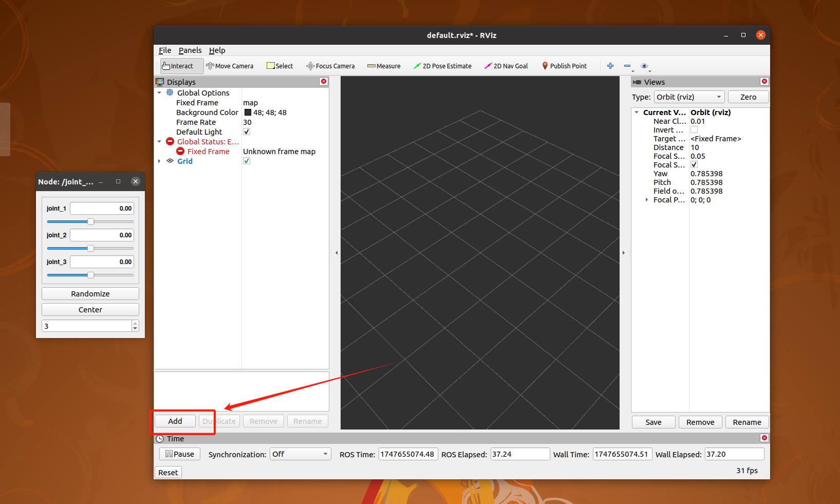Collapse the left Displays panel arrow
Viewport: 840px width, 504px height.
pyautogui.click(x=337, y=253)
